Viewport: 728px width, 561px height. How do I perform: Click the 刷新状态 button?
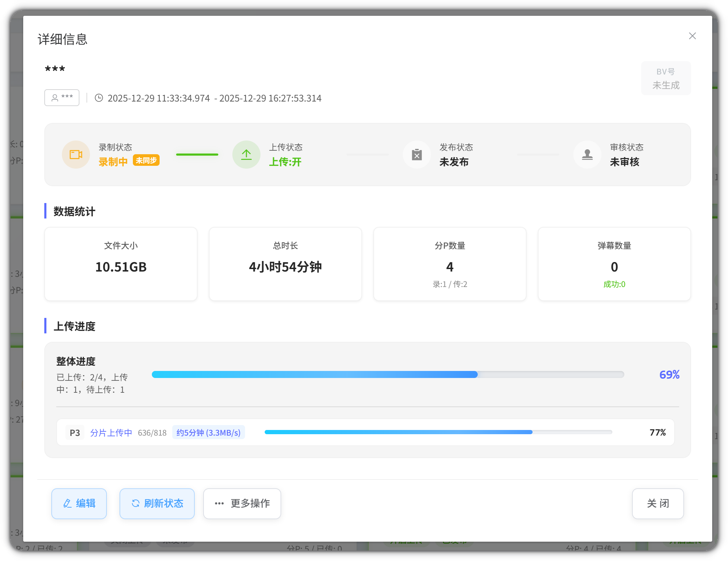point(157,503)
